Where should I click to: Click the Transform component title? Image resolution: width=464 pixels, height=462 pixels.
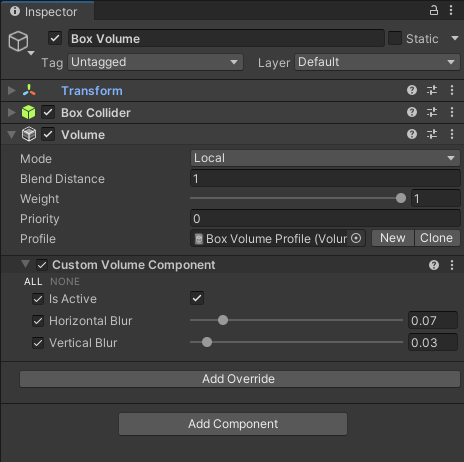pos(92,91)
